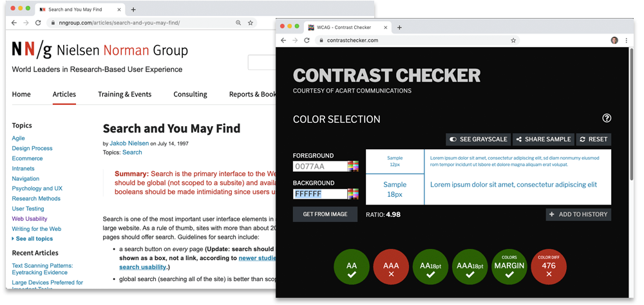The height and width of the screenshot is (305, 644).
Task: Click the zoom magnifier icon in NNgroup address bar
Action: (238, 23)
